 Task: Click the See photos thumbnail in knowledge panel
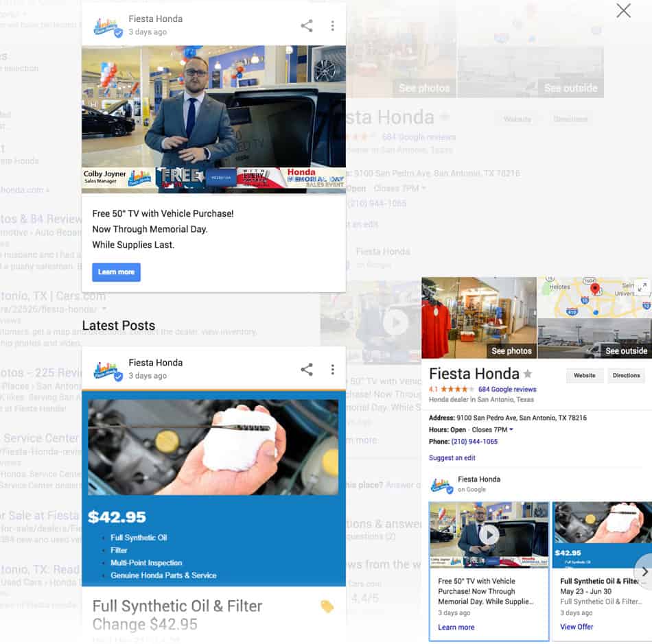(x=479, y=318)
